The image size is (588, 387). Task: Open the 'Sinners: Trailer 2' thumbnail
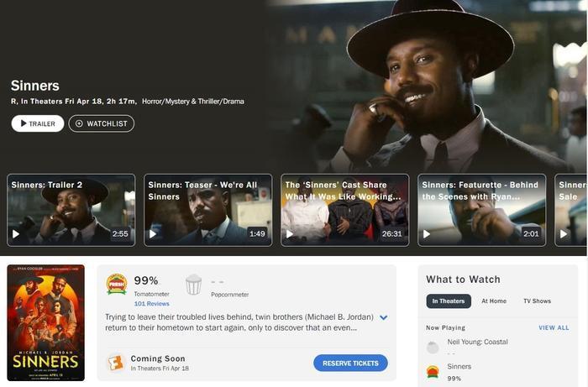pyautogui.click(x=71, y=210)
